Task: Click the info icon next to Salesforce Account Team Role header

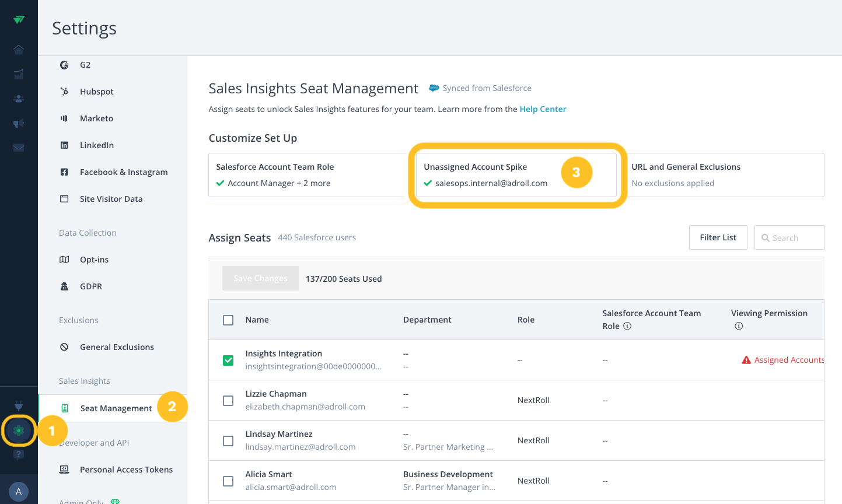Action: [627, 326]
